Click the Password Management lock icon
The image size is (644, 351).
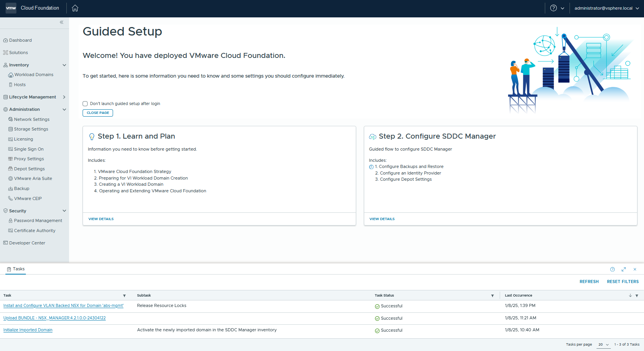11,221
